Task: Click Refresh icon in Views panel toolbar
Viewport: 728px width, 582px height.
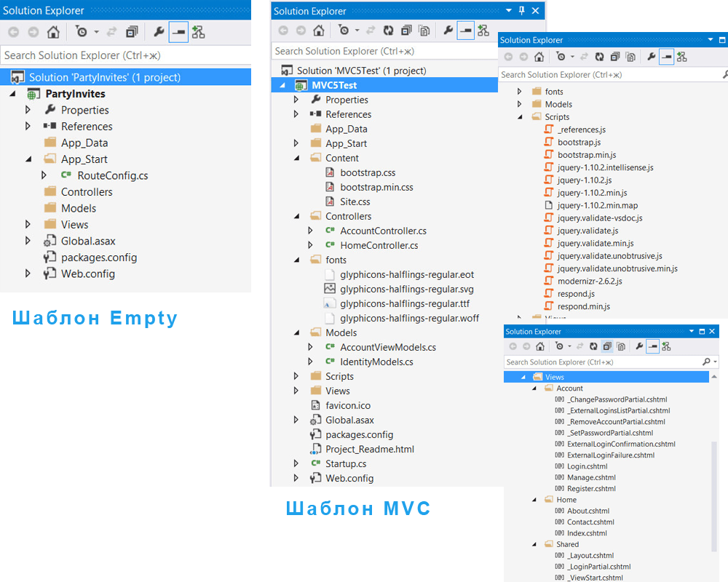Action: tap(593, 346)
